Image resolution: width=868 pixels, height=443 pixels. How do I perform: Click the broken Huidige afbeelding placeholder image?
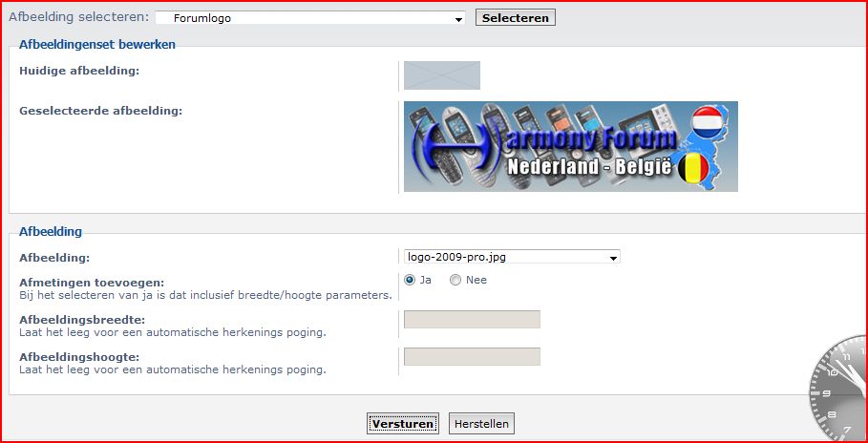click(x=441, y=75)
